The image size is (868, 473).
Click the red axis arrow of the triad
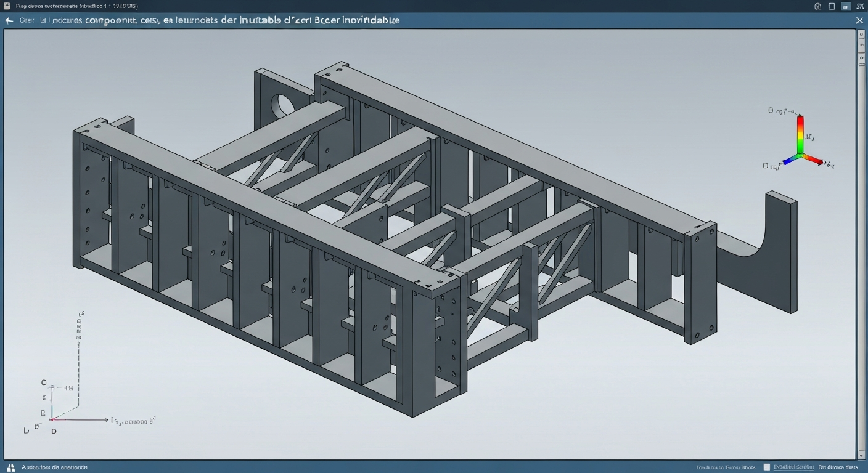click(814, 160)
